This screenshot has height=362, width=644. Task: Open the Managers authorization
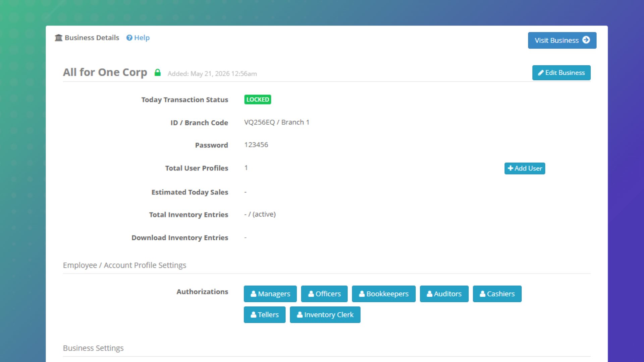270,294
